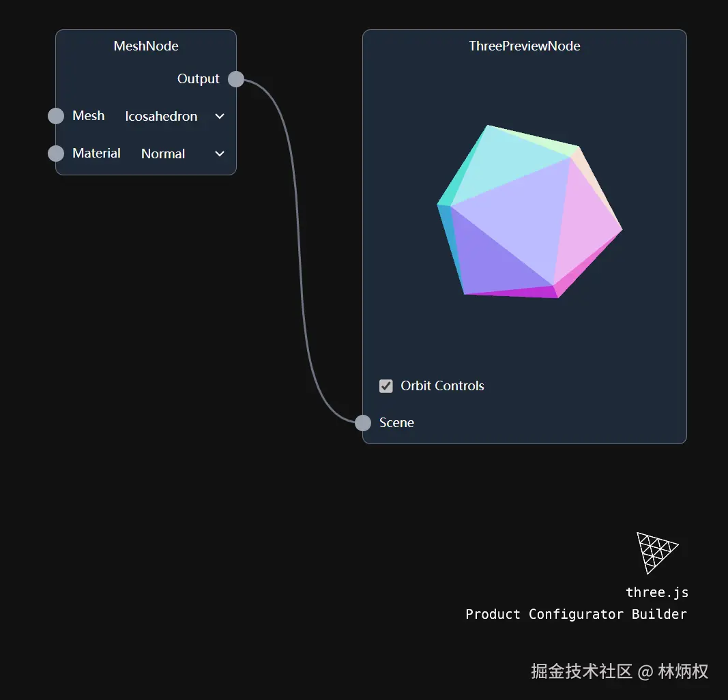Click the Mesh label in MeshNode
Viewport: 728px width, 700px height.
[x=88, y=115]
